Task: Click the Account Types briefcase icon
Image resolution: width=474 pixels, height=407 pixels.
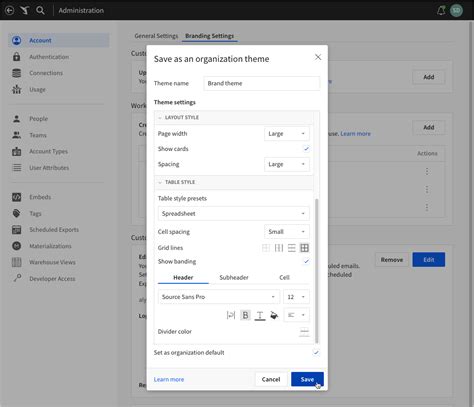Action: [x=17, y=151]
